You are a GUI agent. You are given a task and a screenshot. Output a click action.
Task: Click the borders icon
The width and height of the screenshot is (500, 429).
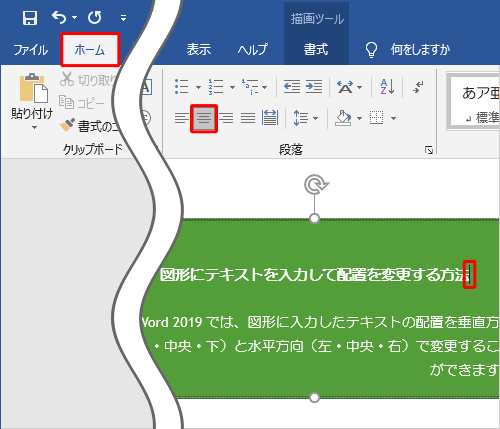[377, 118]
